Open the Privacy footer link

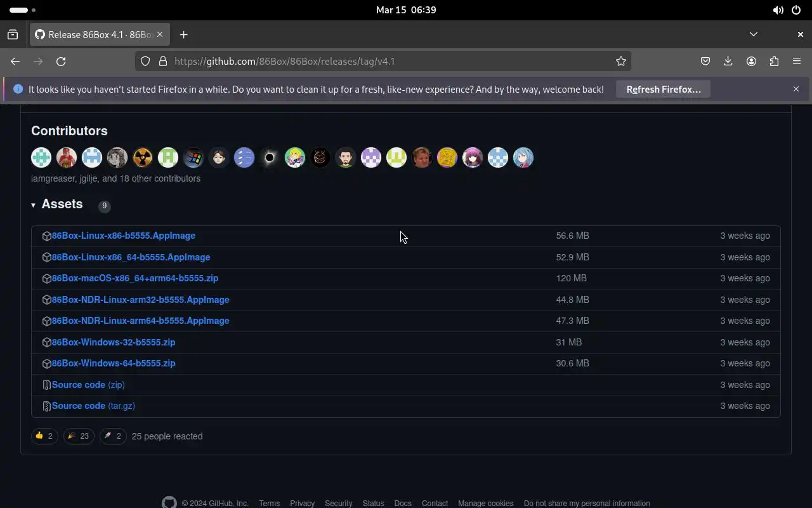(302, 504)
